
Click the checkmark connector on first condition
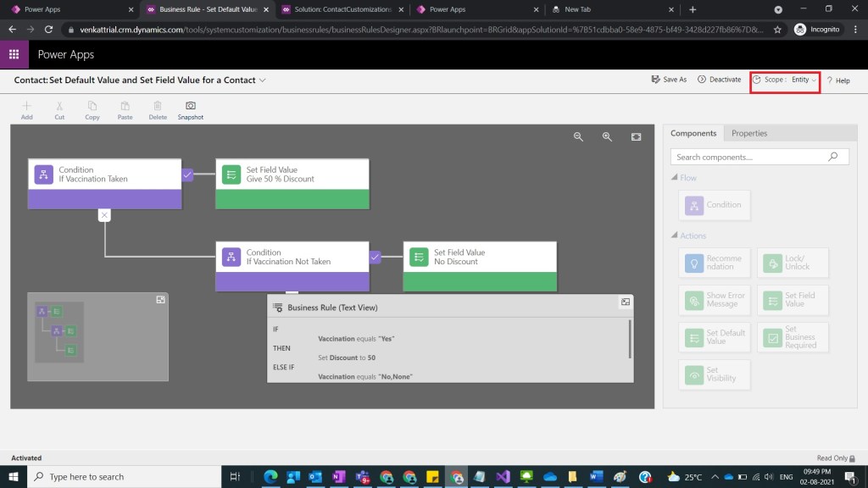188,175
